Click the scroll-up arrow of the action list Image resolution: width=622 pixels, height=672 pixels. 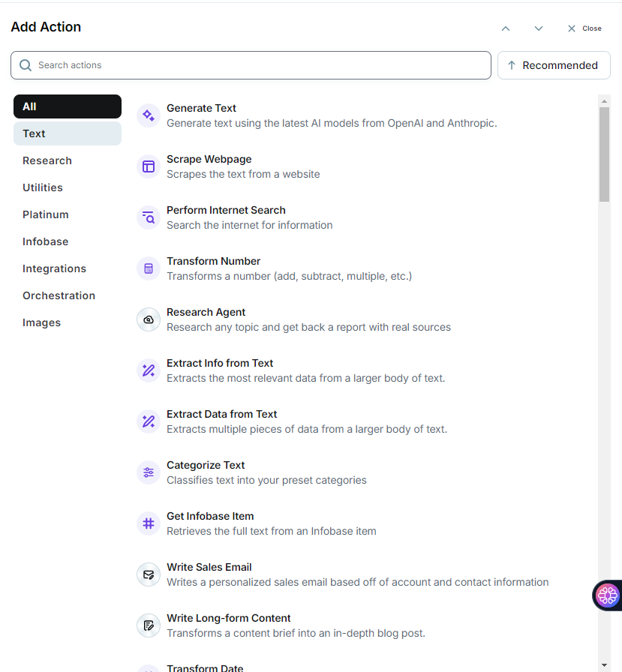tap(604, 101)
